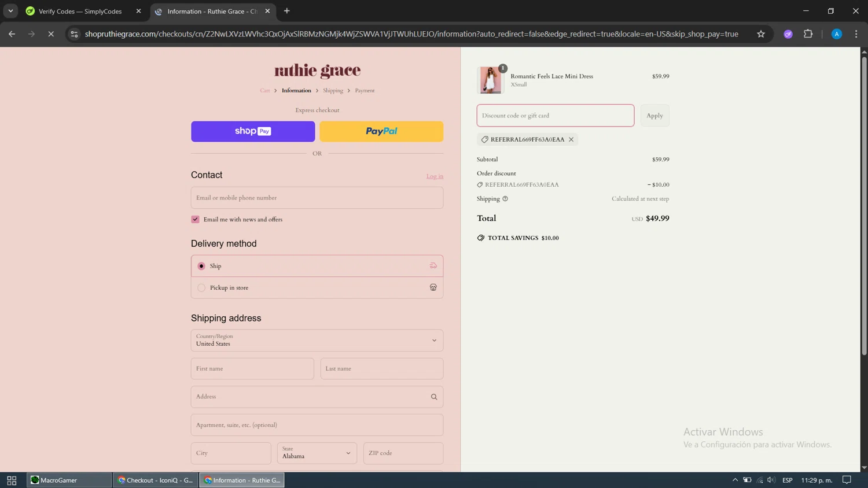Switch to Verify Codes — SimplyCodes tab

[x=80, y=11]
